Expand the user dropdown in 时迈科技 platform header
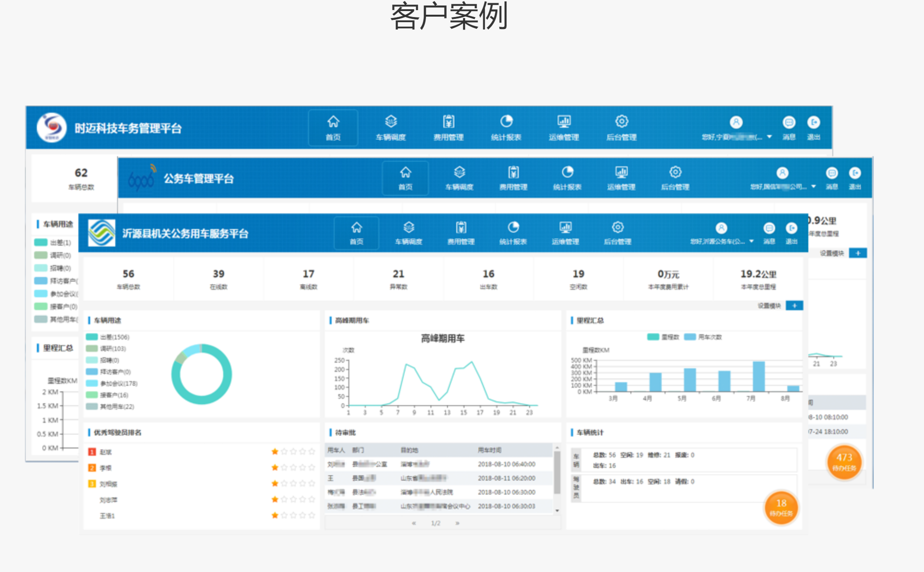 (x=769, y=137)
